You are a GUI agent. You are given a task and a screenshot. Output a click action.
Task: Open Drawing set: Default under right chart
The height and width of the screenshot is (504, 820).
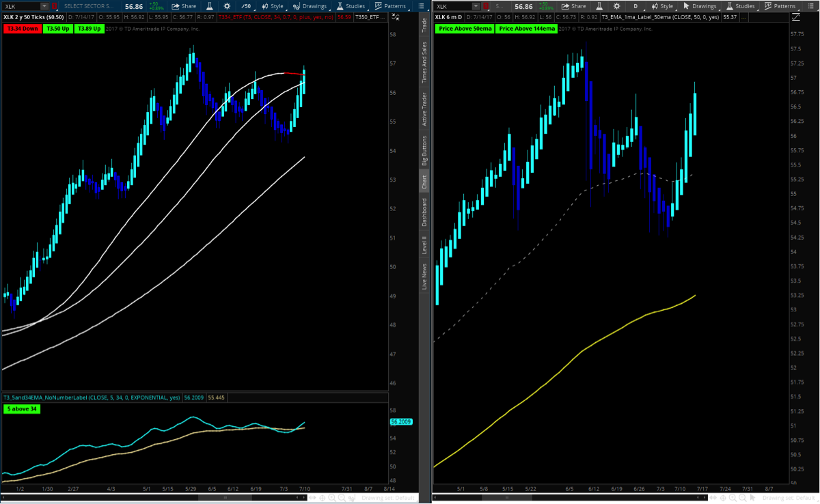tap(788, 498)
